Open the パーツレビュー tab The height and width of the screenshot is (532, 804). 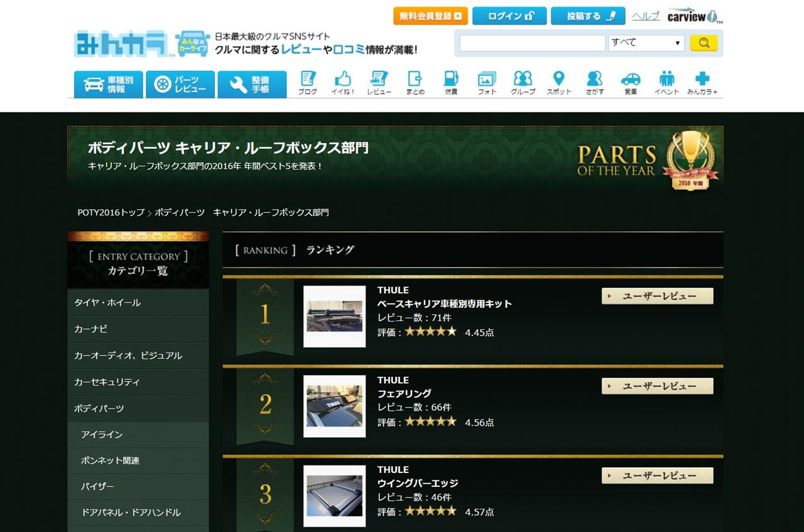(x=180, y=84)
